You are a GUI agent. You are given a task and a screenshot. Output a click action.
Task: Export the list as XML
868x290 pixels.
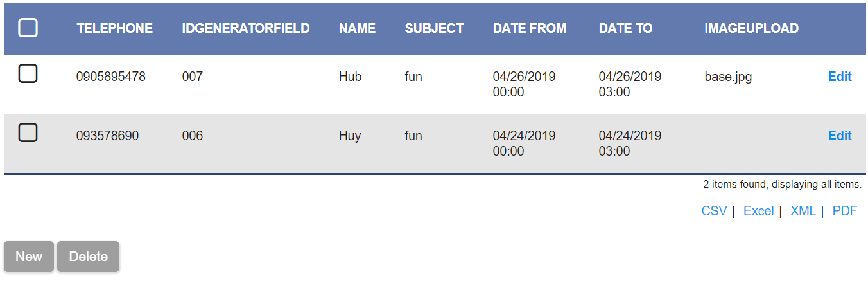point(803,211)
